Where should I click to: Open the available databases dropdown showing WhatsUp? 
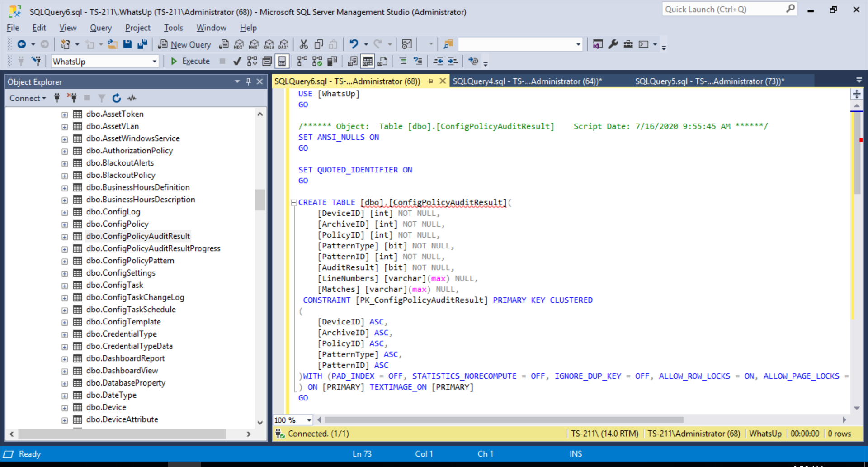(x=154, y=61)
